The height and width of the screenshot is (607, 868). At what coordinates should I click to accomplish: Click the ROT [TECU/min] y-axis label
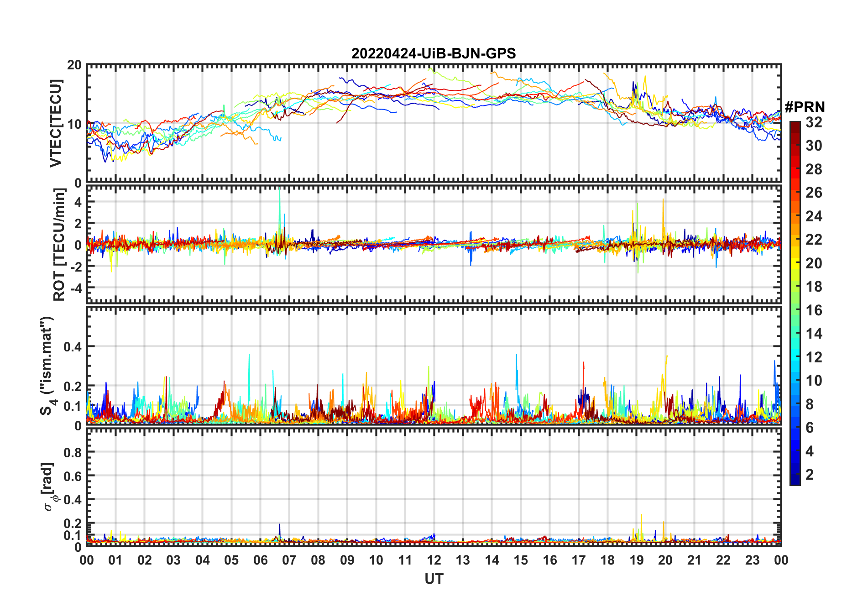[x=59, y=245]
